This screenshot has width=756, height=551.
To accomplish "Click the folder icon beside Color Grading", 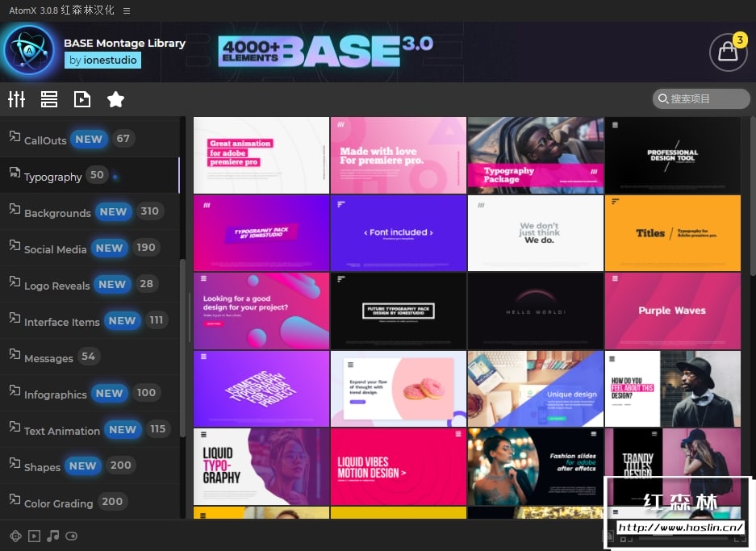I will pyautogui.click(x=15, y=499).
